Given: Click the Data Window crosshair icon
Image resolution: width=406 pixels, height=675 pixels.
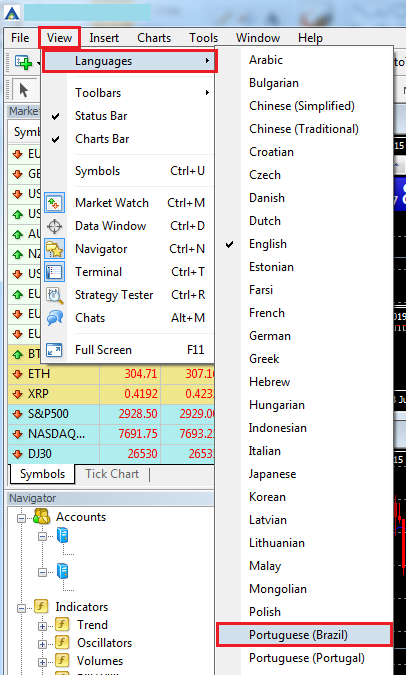Looking at the screenshot, I should click(x=54, y=226).
